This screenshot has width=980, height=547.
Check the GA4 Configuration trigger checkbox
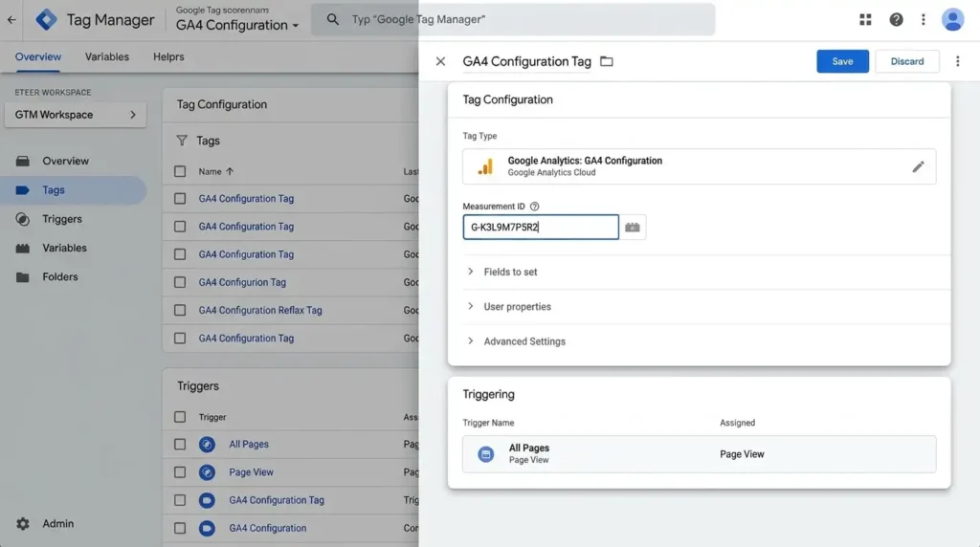point(180,528)
